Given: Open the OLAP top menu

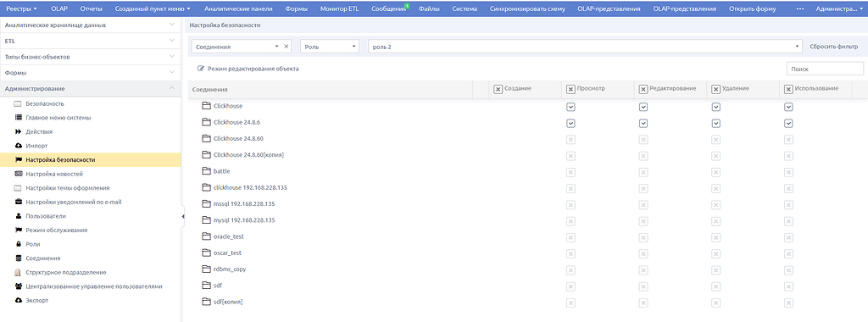Looking at the screenshot, I should [x=58, y=8].
